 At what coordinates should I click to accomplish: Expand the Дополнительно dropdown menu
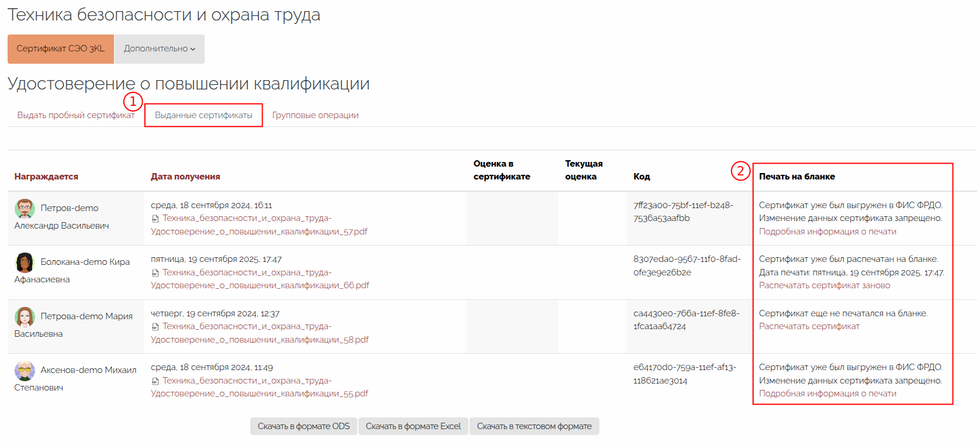coord(159,49)
